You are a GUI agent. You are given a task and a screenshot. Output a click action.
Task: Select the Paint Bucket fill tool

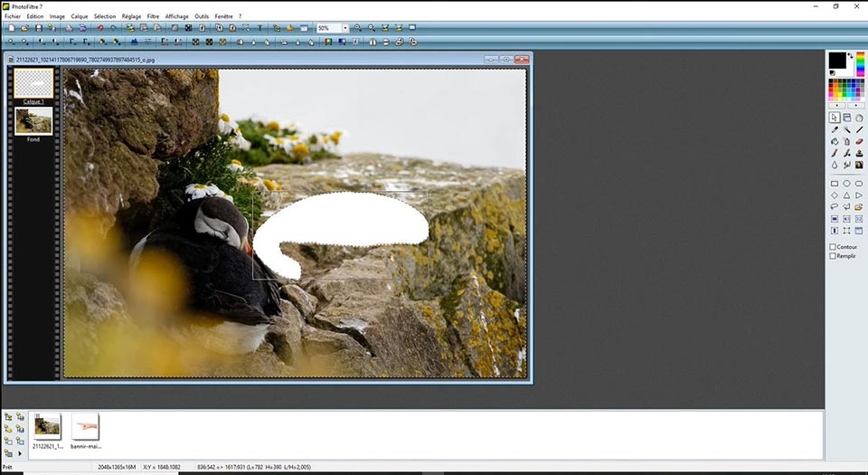(834, 142)
